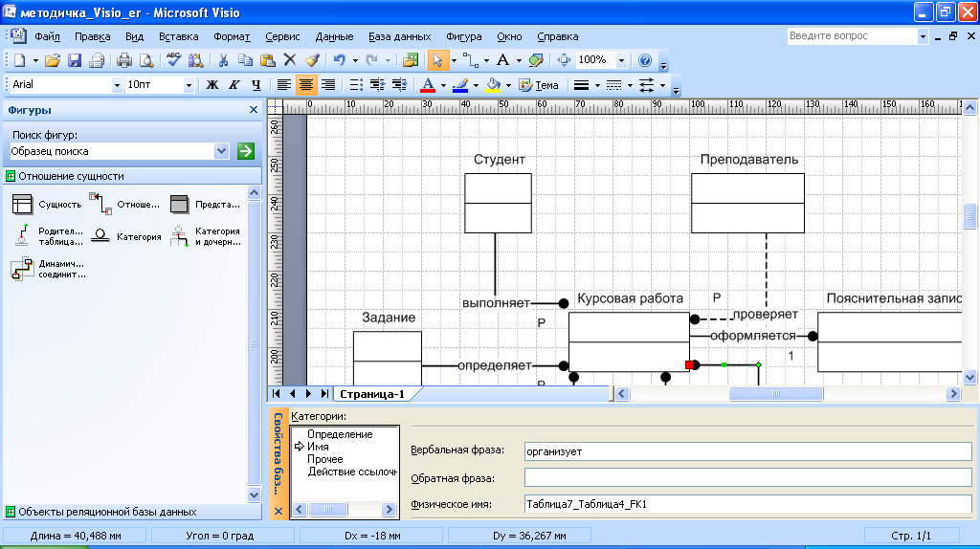
Task: Open the 10пт font size dropdown
Action: click(x=189, y=85)
